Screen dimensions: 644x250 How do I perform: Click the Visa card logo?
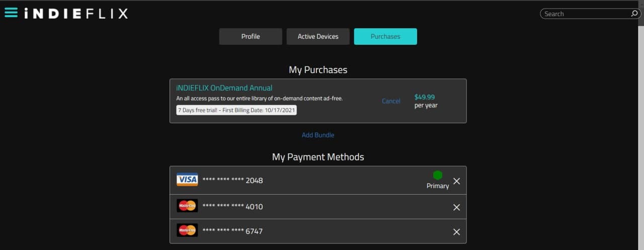coord(187,180)
